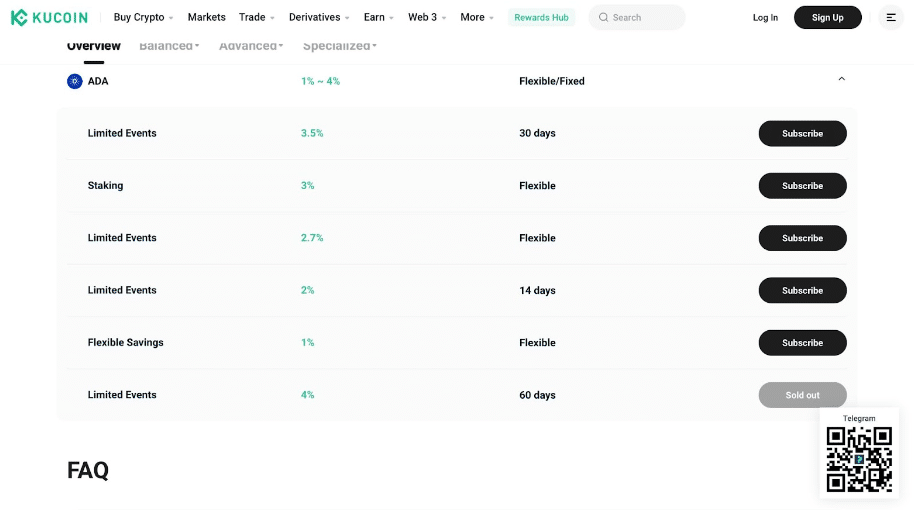
Task: Click the Telegram QR code
Action: tap(859, 459)
